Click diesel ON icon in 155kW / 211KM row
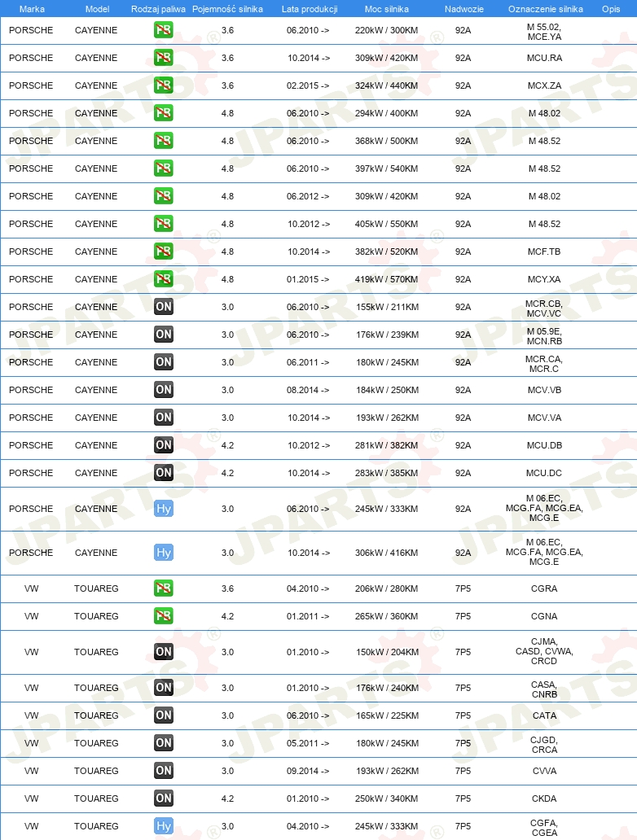The height and width of the screenshot is (840, 637). [x=164, y=307]
